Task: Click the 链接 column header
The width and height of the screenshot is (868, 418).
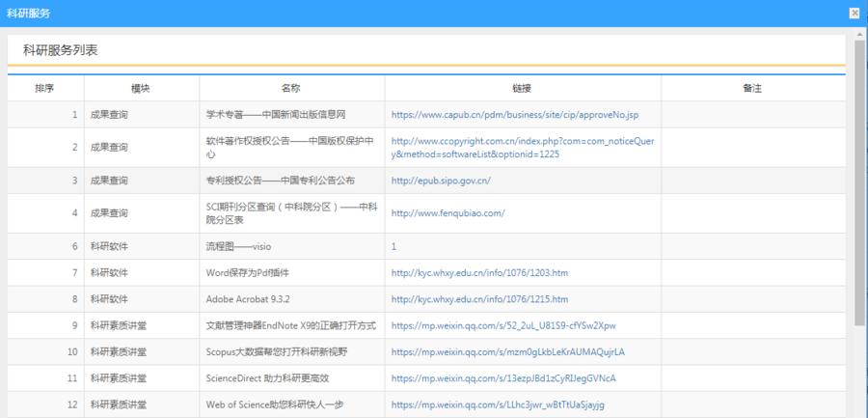Action: tap(522, 88)
